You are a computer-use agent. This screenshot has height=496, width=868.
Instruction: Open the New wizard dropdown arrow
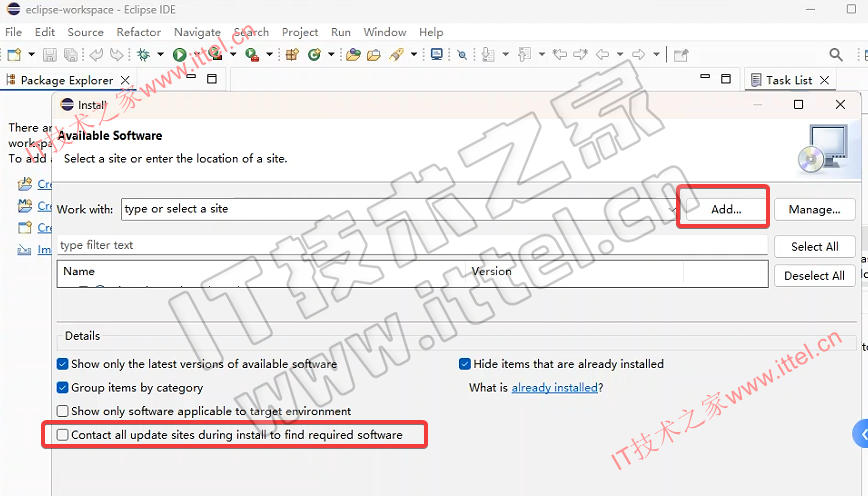click(x=32, y=54)
